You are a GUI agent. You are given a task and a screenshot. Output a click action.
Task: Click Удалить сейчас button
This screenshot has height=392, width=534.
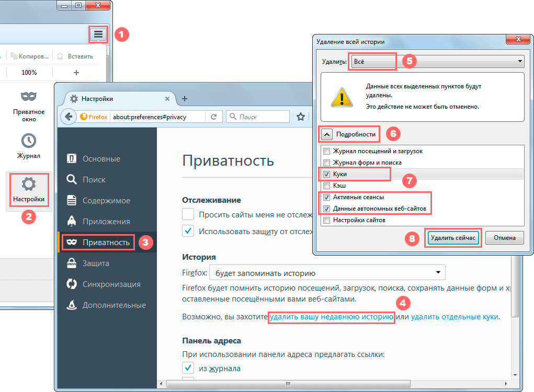pos(452,237)
